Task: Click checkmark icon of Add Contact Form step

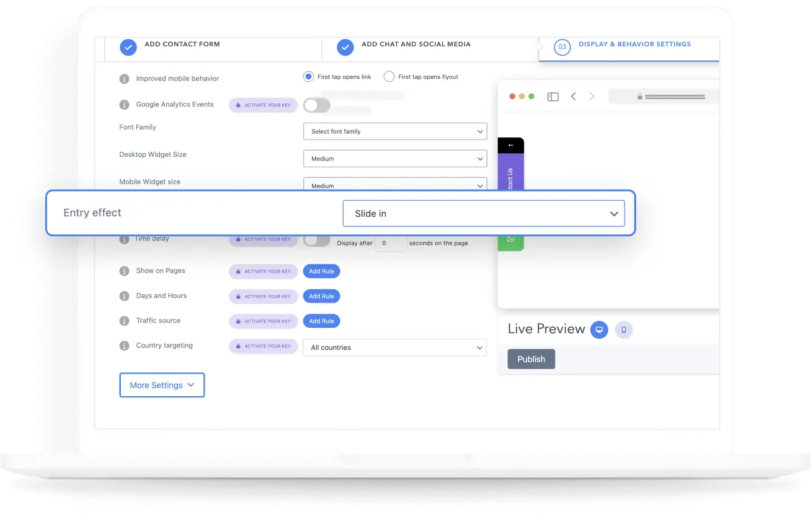Action: [x=128, y=47]
